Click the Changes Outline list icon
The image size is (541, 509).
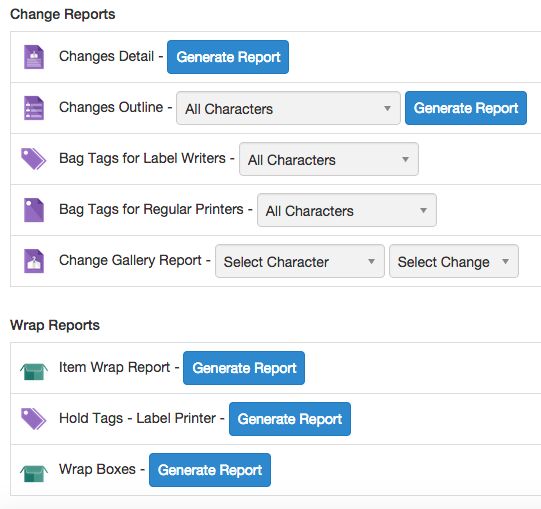point(34,108)
